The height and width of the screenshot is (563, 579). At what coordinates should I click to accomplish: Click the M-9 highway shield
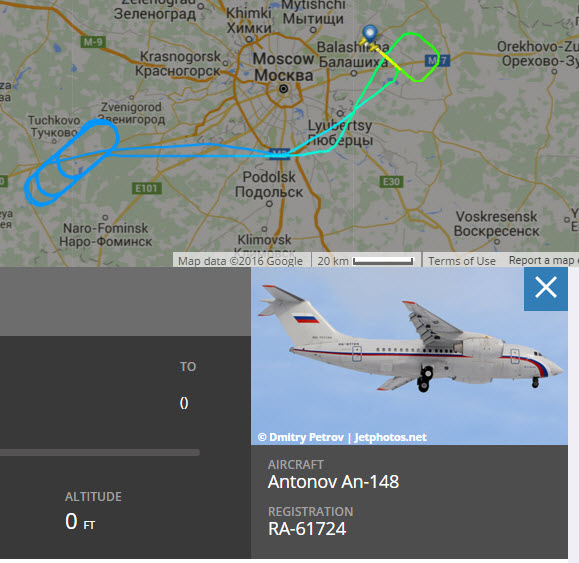click(93, 42)
